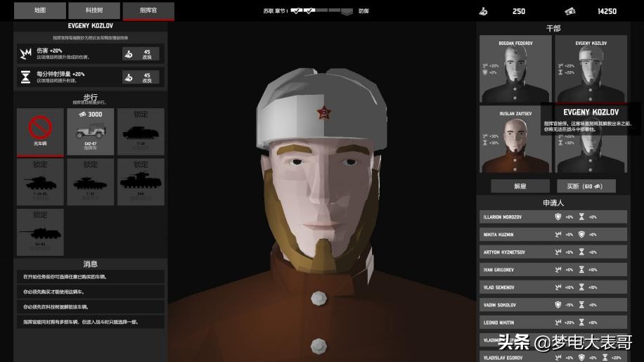The image size is (644, 362).
Task: Select applicant Vadim Sokolov
Action: [553, 305]
